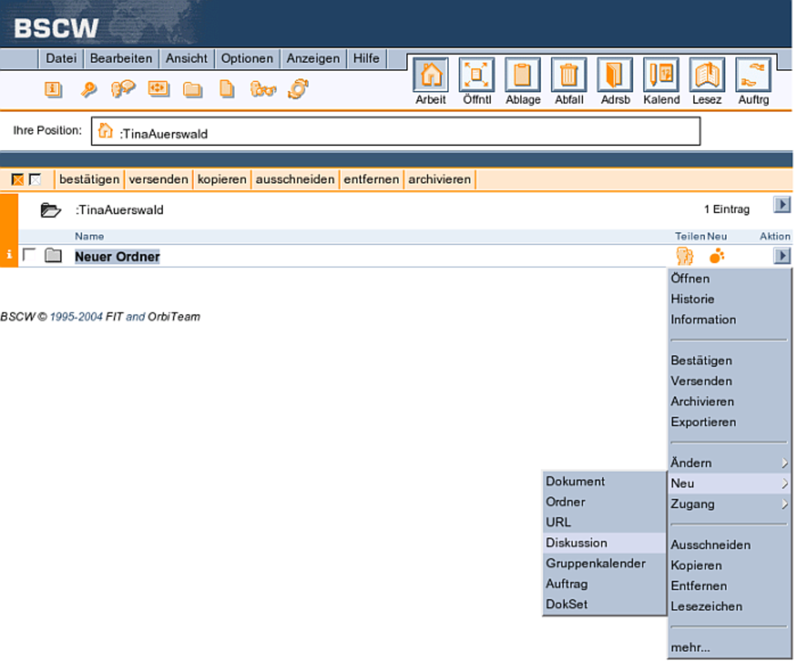Click the info marker left of Neuer Ordner
This screenshot has width=797, height=672.
[9, 255]
